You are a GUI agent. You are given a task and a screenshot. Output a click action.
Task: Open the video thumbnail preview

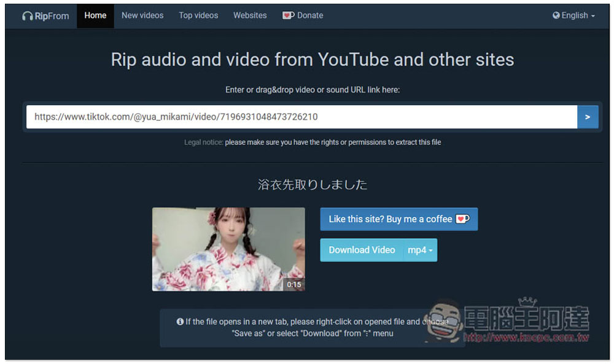click(228, 249)
